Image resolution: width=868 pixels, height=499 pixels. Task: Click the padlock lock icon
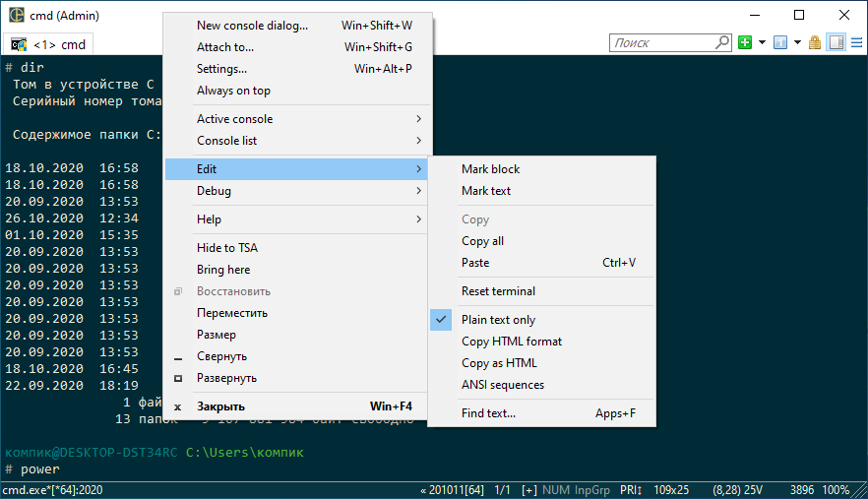[814, 43]
